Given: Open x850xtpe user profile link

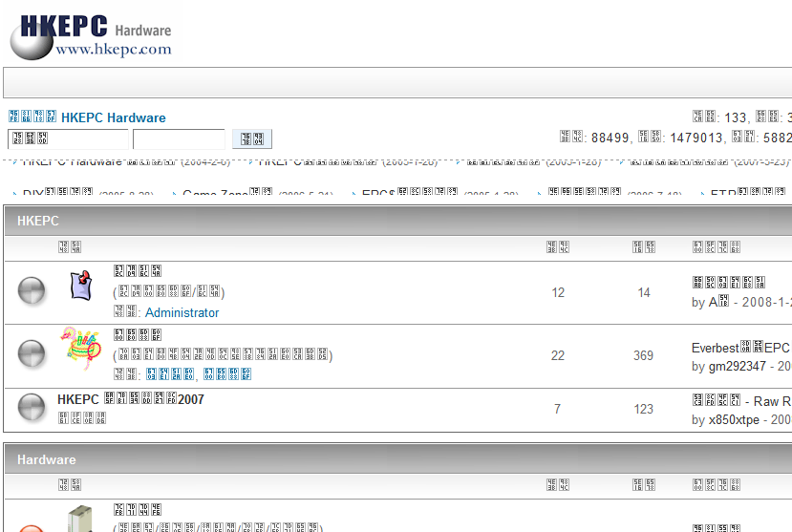Looking at the screenshot, I should tap(734, 419).
